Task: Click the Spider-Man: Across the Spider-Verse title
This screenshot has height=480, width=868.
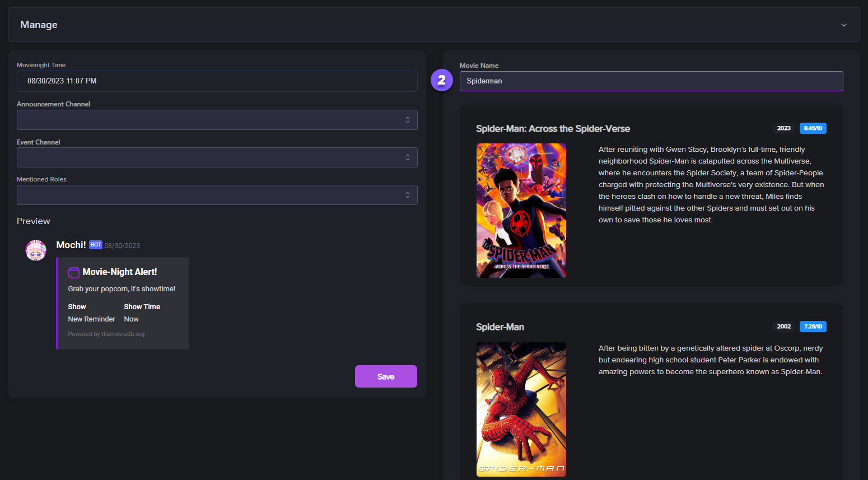Action: 552,129
